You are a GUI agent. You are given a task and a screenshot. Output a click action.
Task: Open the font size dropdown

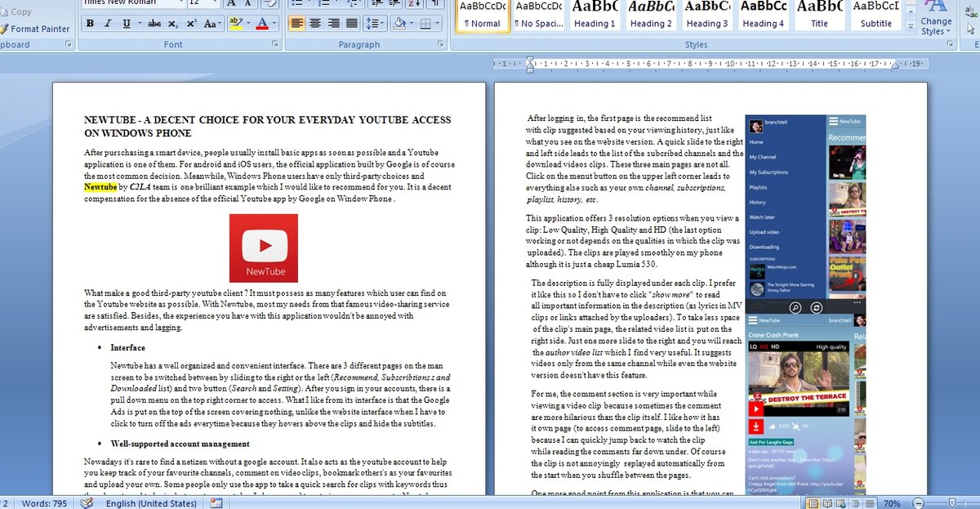pyautogui.click(x=213, y=3)
